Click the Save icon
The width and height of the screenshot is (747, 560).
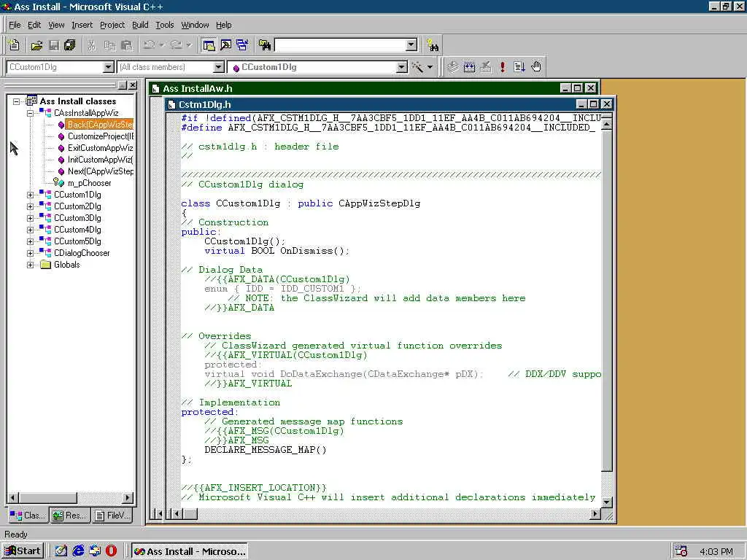(53, 45)
